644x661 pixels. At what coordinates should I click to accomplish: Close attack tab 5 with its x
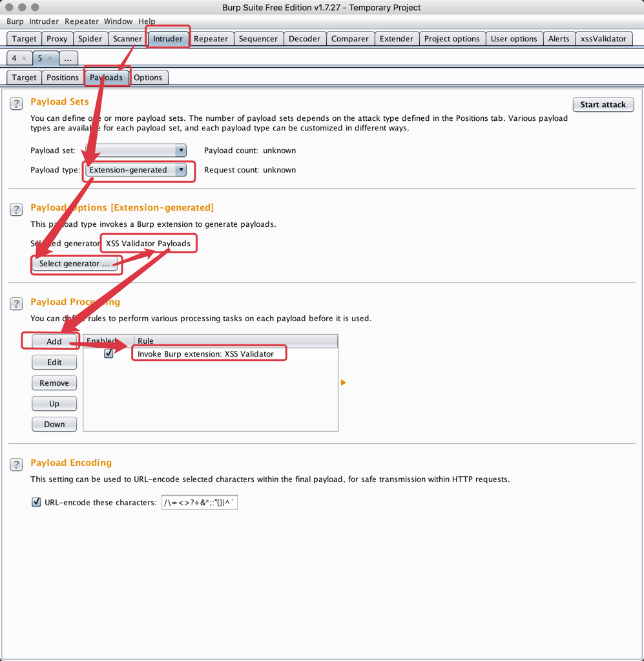pos(50,58)
